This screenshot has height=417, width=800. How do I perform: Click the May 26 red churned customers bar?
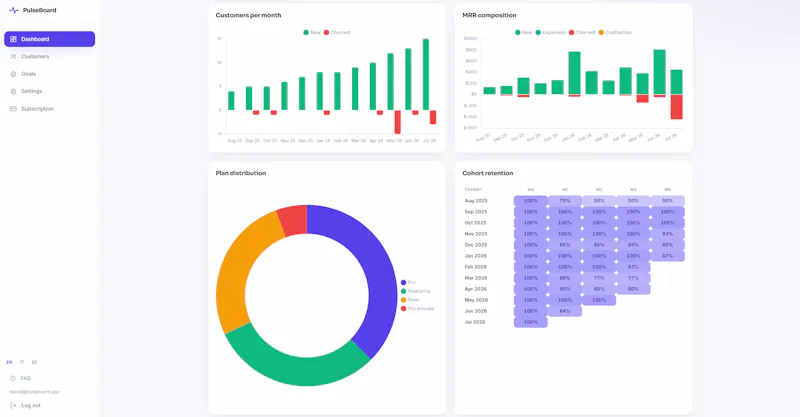[397, 122]
